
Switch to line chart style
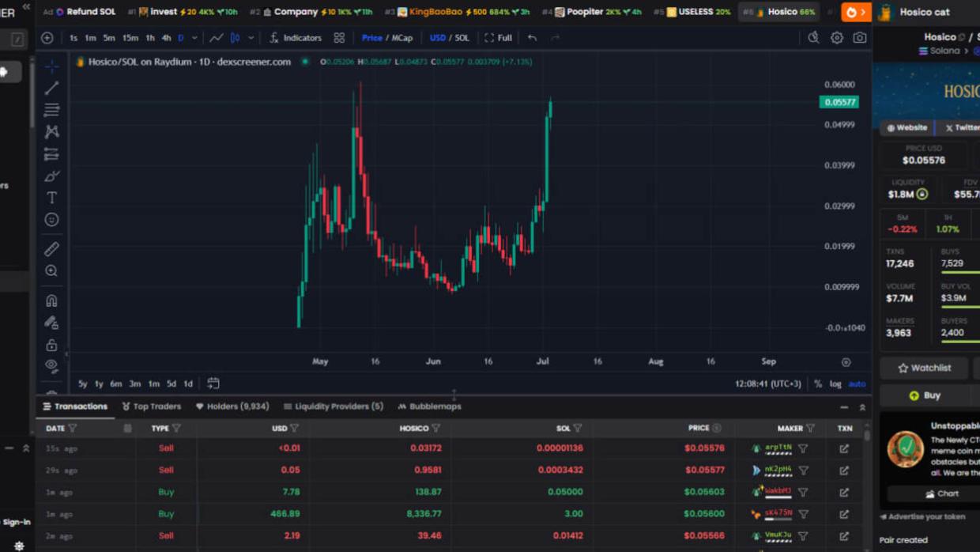[x=216, y=38]
